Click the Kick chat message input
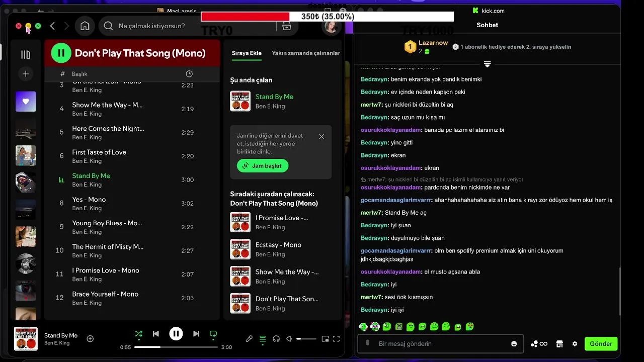This screenshot has height=362, width=644. (x=440, y=344)
